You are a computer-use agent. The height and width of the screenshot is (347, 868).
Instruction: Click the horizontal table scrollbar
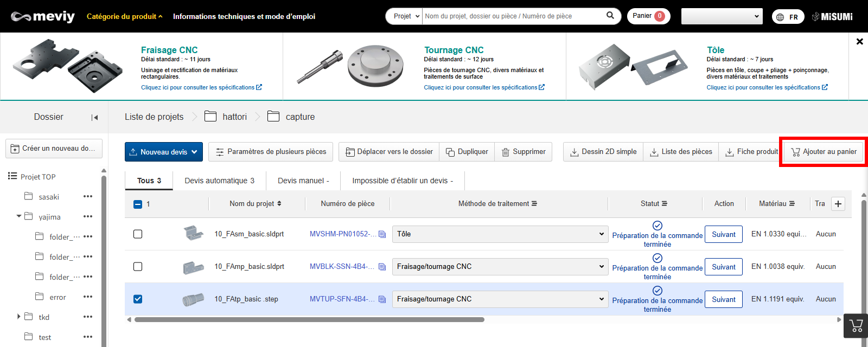pos(309,320)
